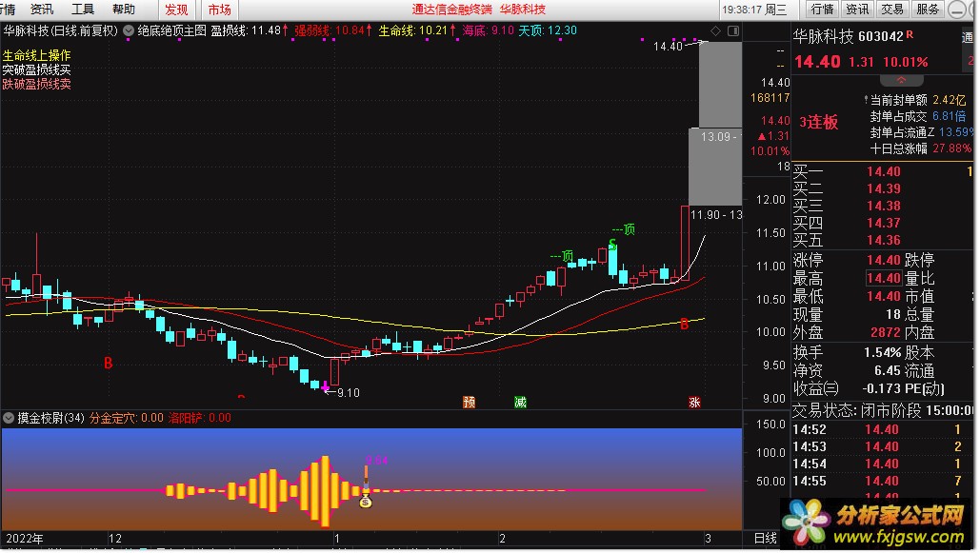The image size is (980, 553).
Task: Click the money bag icon in sub-chart
Action: point(366,501)
